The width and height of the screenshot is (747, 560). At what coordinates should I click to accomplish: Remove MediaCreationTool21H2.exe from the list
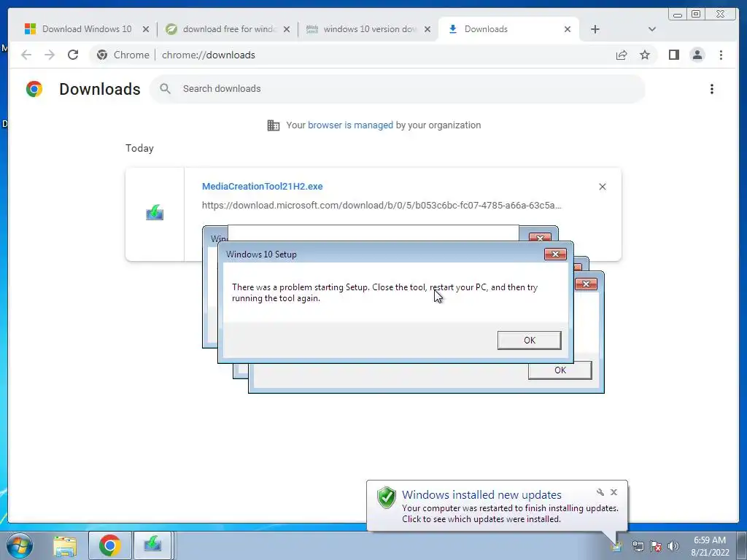click(602, 187)
